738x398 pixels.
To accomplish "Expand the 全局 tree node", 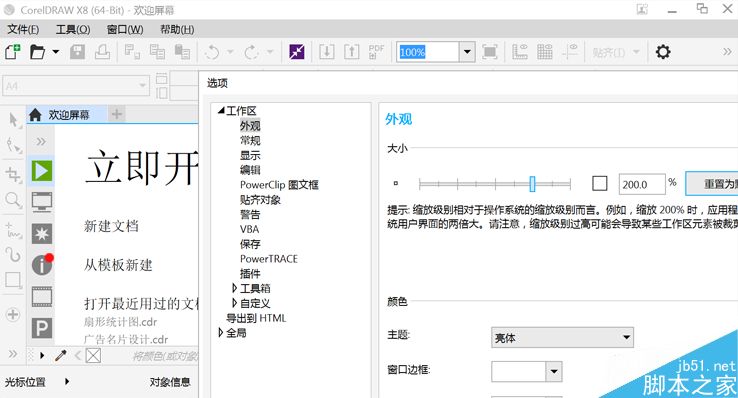I will click(x=220, y=333).
